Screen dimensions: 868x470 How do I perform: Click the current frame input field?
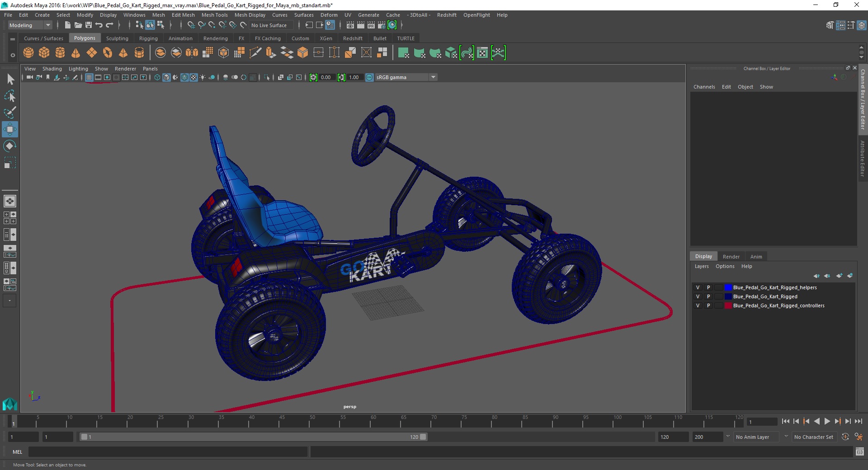pos(762,422)
